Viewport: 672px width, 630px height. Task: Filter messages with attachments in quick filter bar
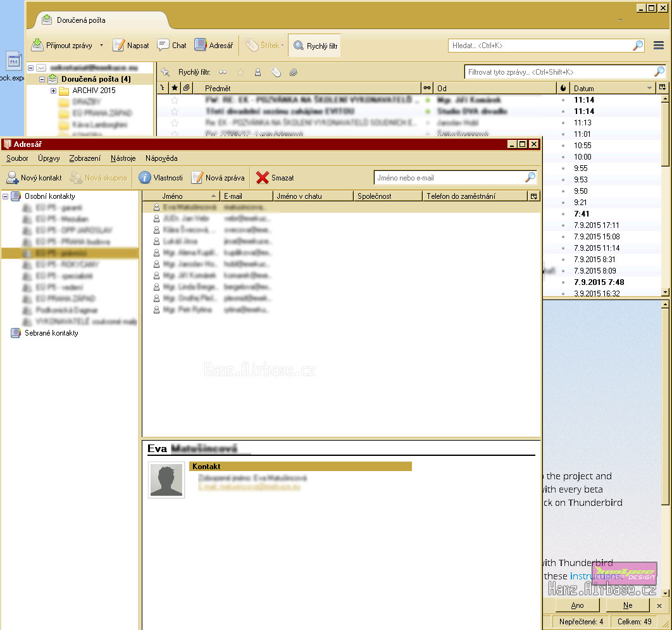pos(294,72)
